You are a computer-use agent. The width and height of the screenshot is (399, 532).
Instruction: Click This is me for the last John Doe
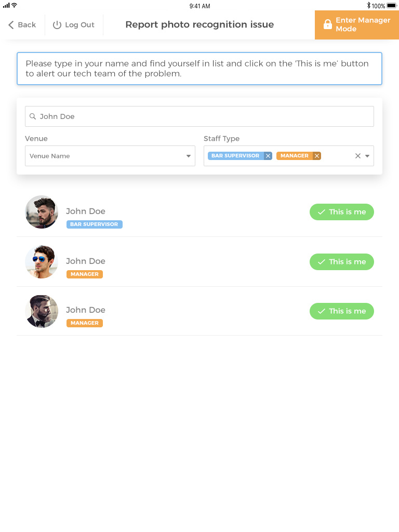coord(341,311)
